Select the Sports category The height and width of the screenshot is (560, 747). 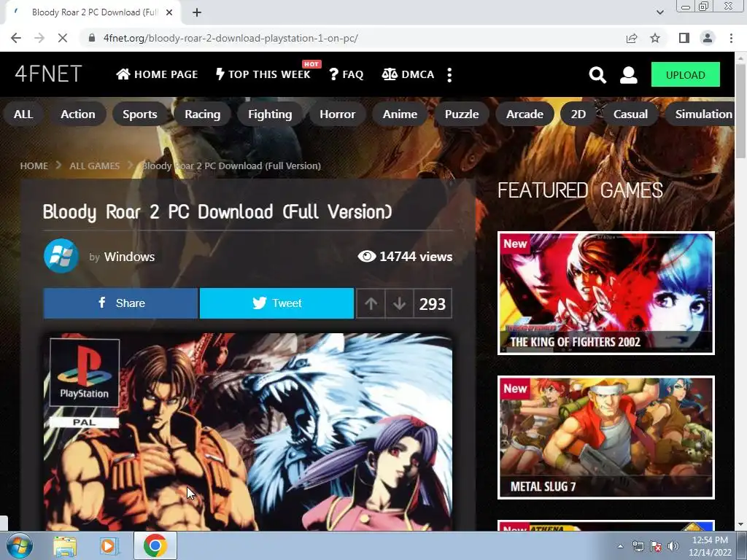coord(140,114)
